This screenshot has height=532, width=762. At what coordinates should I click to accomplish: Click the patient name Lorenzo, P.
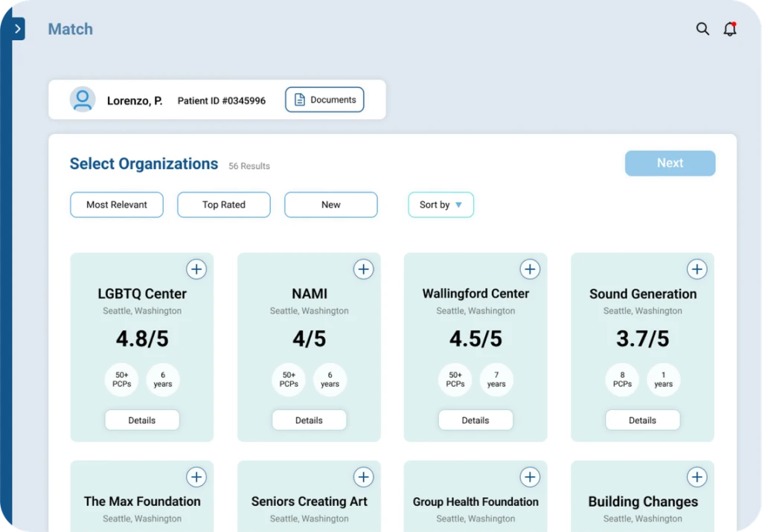(x=135, y=100)
